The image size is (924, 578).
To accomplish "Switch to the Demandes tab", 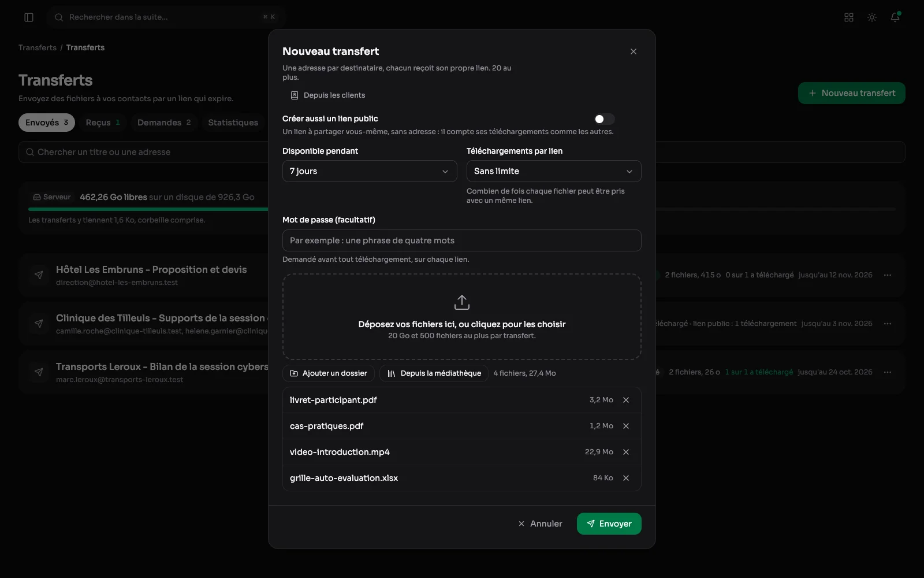I will point(164,123).
